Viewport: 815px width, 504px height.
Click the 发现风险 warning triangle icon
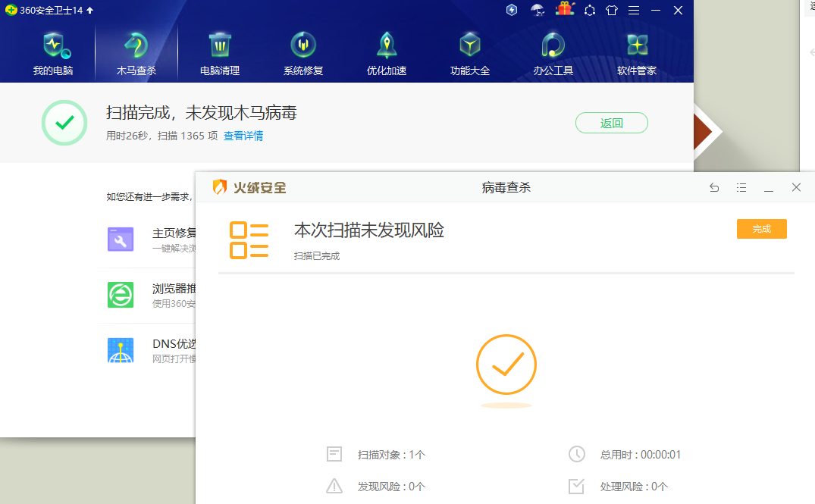[334, 486]
